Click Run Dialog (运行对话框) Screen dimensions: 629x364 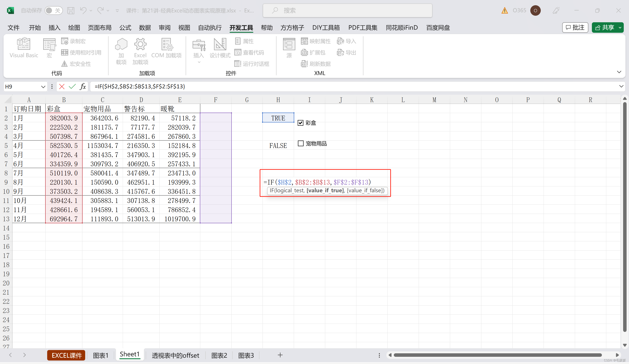coord(252,64)
